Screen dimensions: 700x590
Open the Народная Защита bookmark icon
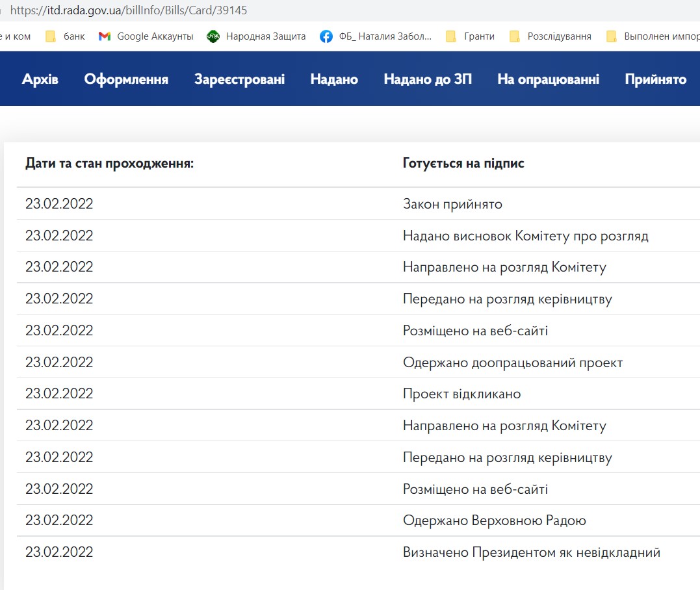click(x=213, y=36)
